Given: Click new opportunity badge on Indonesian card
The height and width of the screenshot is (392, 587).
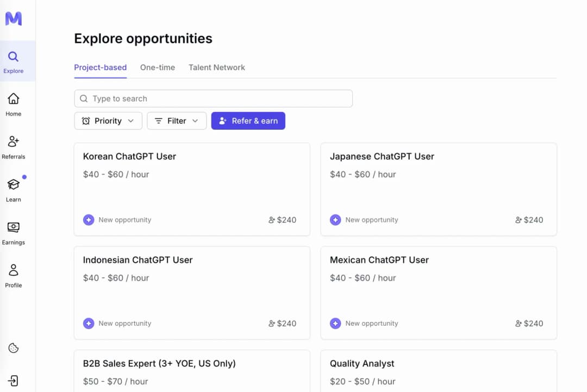Looking at the screenshot, I should pos(89,323).
